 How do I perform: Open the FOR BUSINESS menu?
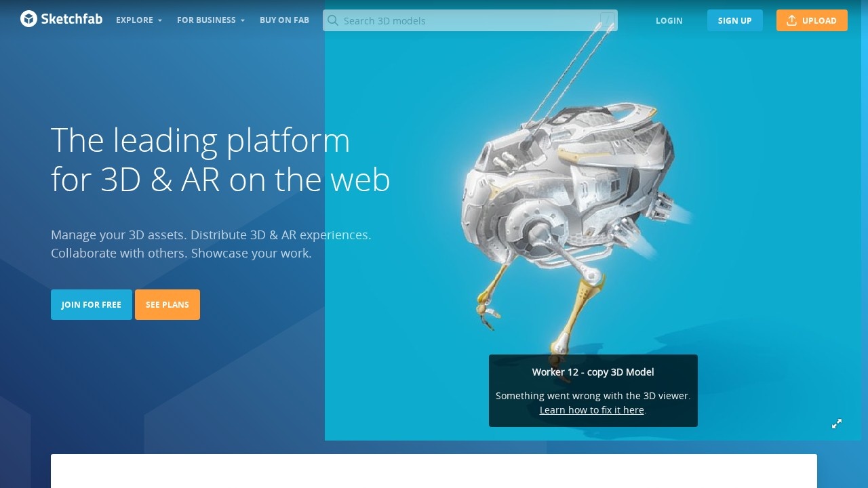pyautogui.click(x=206, y=20)
